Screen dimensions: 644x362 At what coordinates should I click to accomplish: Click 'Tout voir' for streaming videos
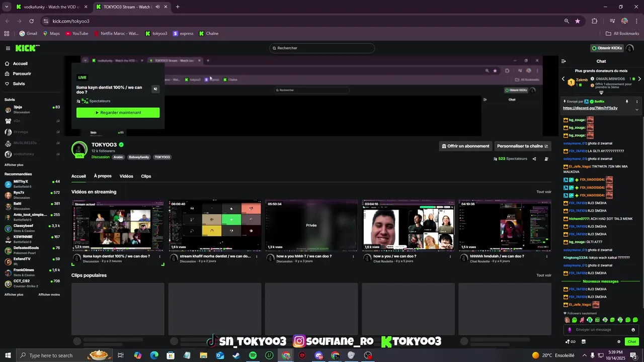pyautogui.click(x=544, y=192)
